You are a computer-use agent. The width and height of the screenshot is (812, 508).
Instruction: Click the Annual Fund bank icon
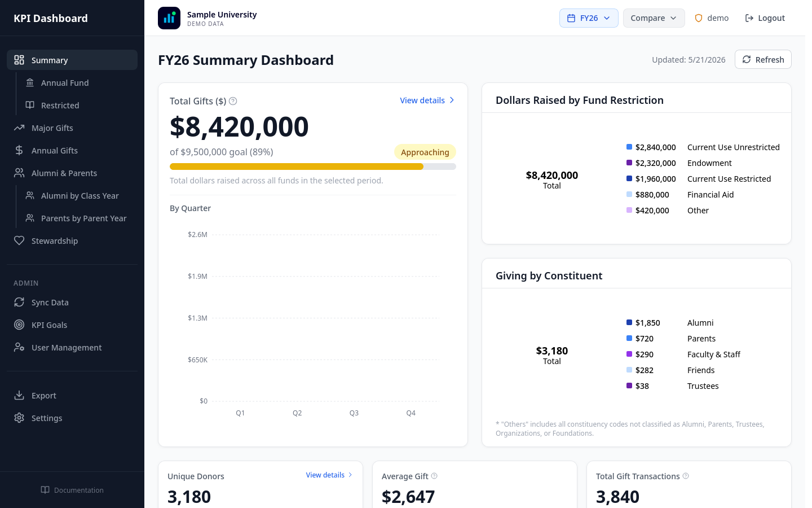pos(30,82)
